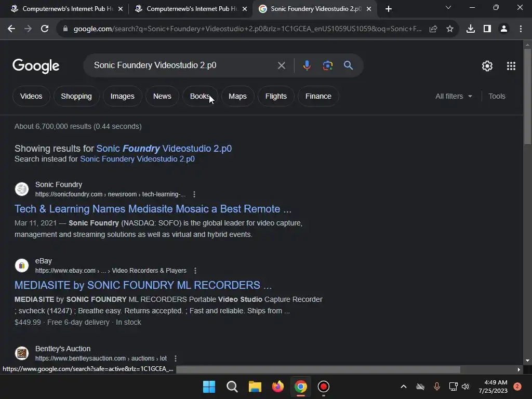Open Google quick settings gear
532x399 pixels.
(487, 66)
